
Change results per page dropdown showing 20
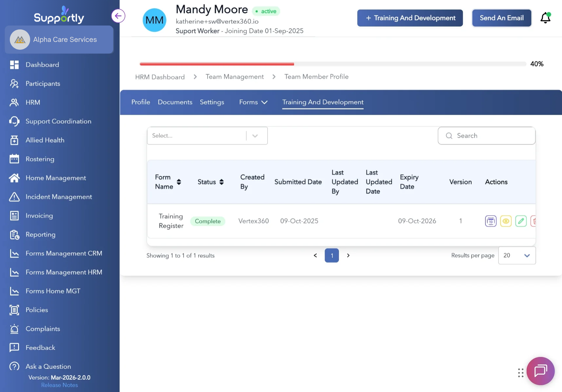click(x=517, y=256)
